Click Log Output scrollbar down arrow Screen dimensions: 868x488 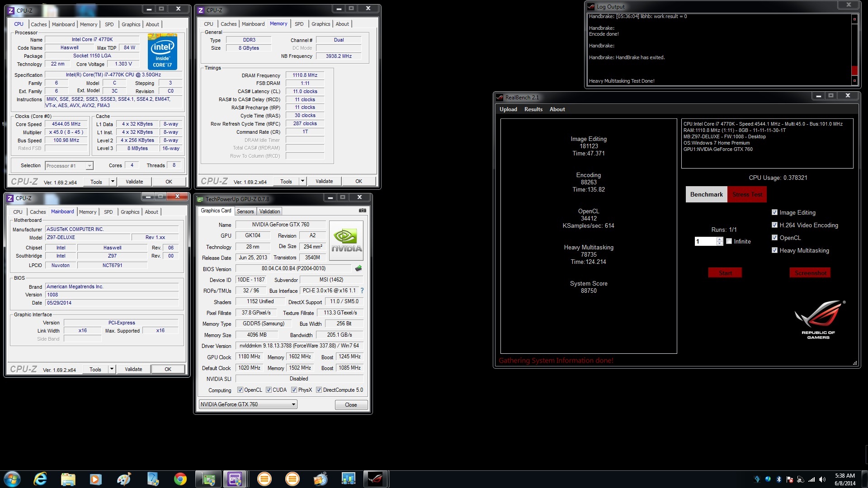tap(854, 81)
